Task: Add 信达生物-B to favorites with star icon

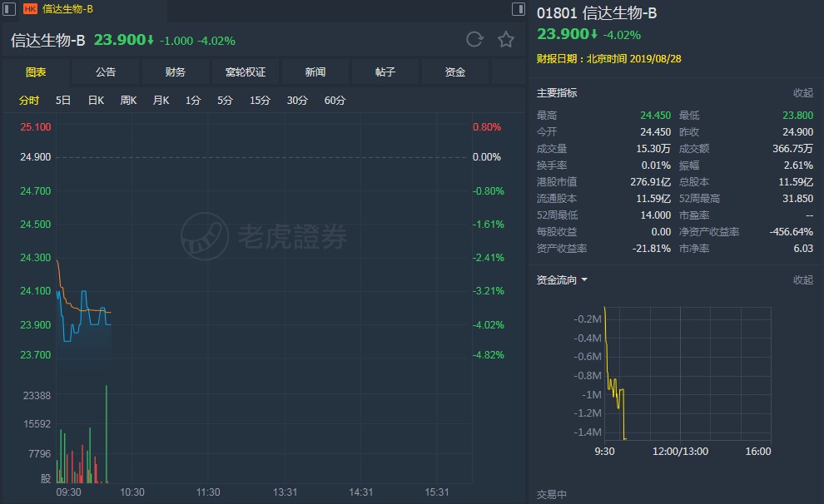Action: click(x=505, y=39)
